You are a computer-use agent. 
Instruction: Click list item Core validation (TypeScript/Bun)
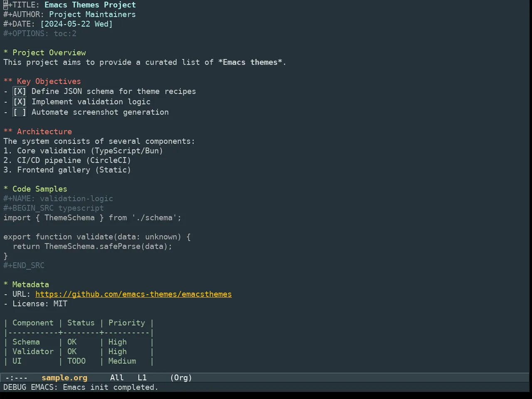83,151
